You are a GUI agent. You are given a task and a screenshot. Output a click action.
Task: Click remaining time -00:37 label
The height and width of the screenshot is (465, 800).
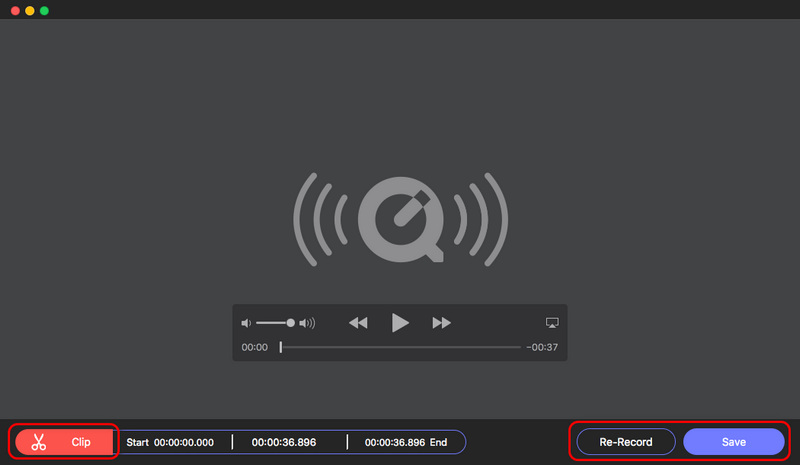[542, 347]
